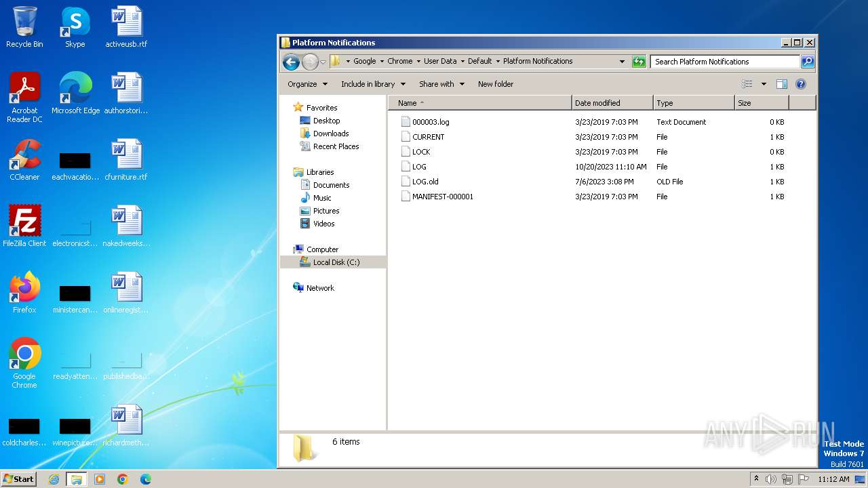This screenshot has height=488, width=868.
Task: Select the CURRENT file
Action: (x=428, y=137)
